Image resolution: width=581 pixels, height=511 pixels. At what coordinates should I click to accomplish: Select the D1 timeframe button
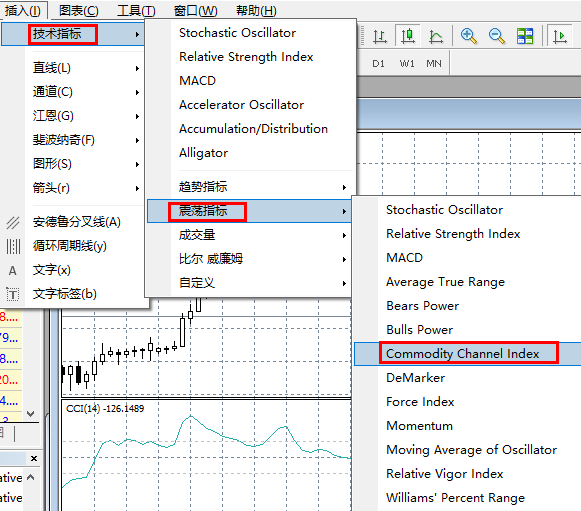[378, 64]
